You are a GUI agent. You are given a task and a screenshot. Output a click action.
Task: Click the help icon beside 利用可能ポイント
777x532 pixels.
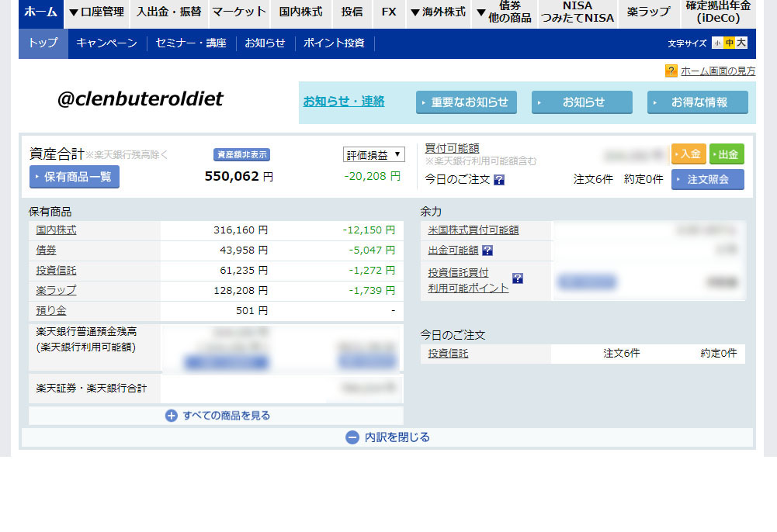point(518,278)
